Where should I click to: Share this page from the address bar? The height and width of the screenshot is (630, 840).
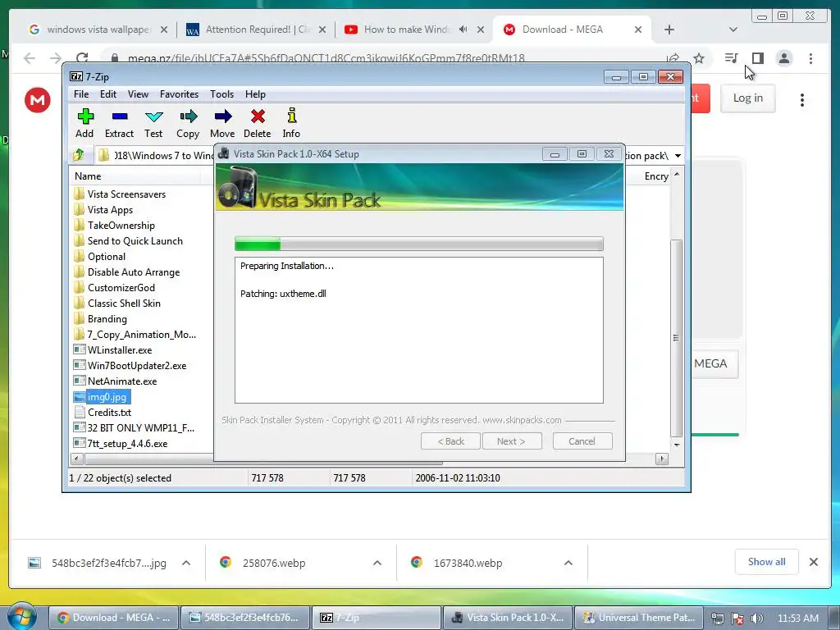click(673, 58)
